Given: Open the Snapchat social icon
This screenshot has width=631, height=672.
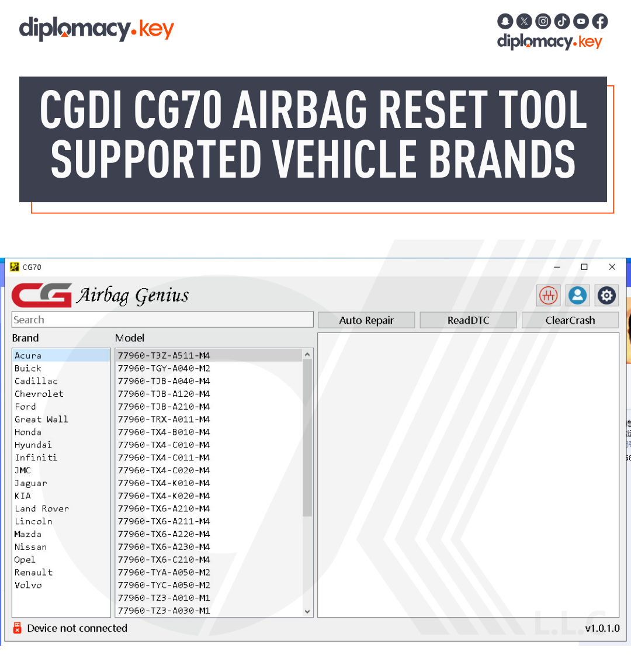Looking at the screenshot, I should point(505,21).
